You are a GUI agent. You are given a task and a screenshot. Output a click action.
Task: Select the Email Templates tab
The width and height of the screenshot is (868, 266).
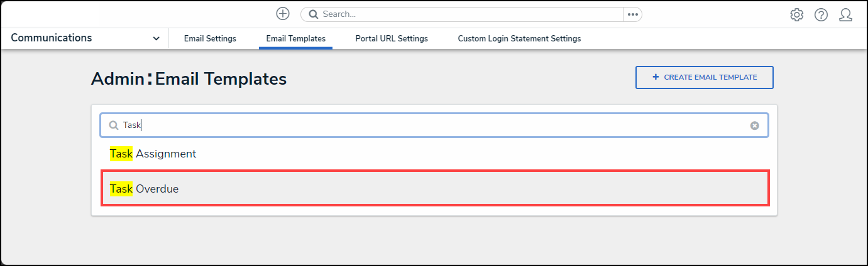pyautogui.click(x=295, y=39)
